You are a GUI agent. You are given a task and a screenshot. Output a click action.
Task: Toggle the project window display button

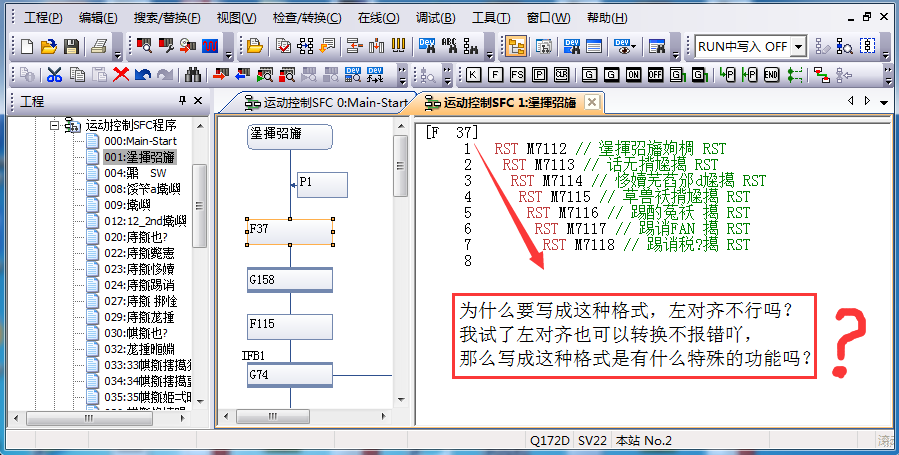pyautogui.click(x=516, y=46)
